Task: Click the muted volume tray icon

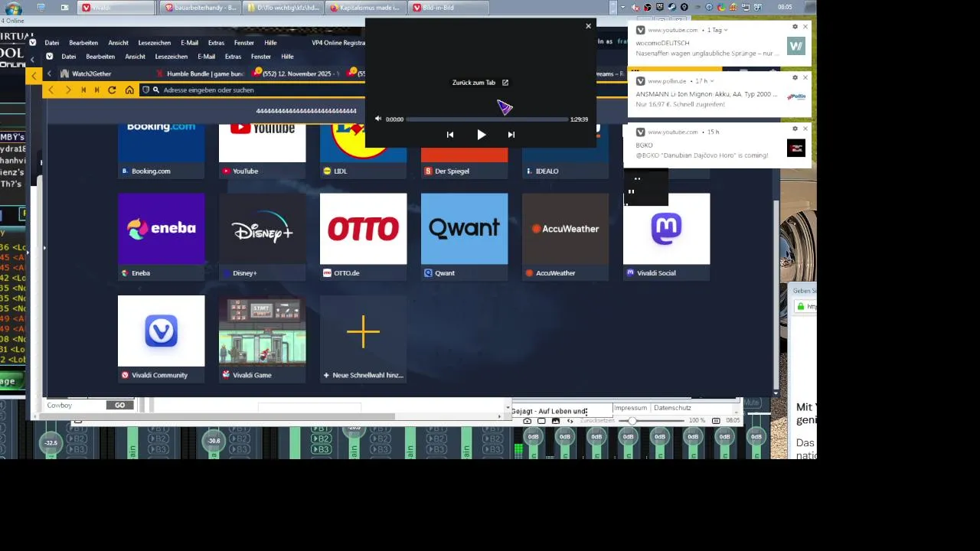Action: point(636,7)
